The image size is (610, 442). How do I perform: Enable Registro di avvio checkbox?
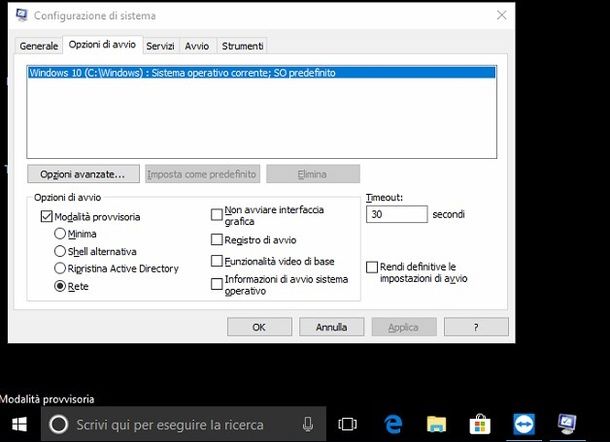(217, 239)
